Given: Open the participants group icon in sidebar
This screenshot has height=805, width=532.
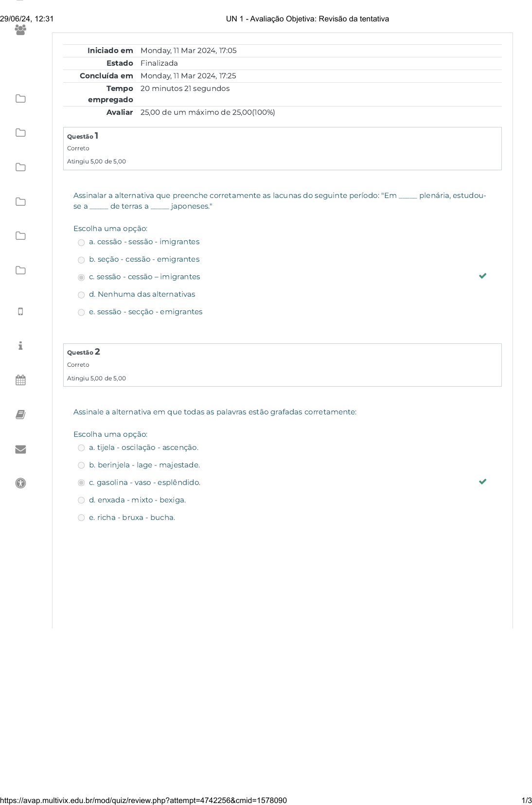Looking at the screenshot, I should [x=20, y=30].
